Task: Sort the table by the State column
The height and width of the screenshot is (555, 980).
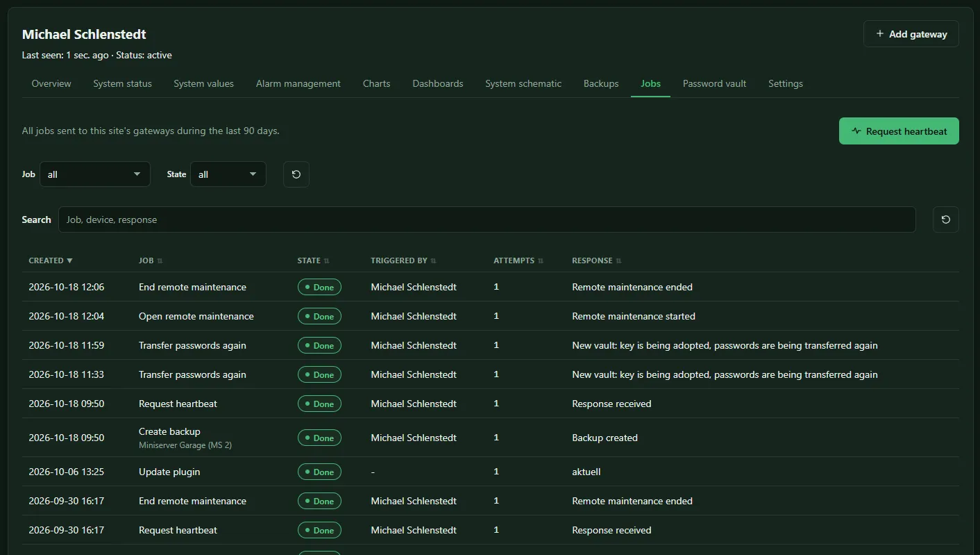Action: 314,260
